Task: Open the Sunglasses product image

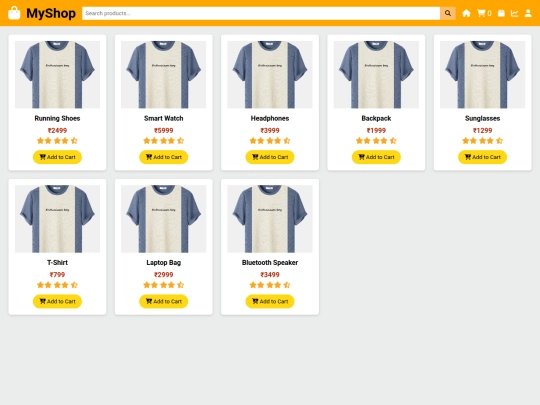Action: pos(482,75)
